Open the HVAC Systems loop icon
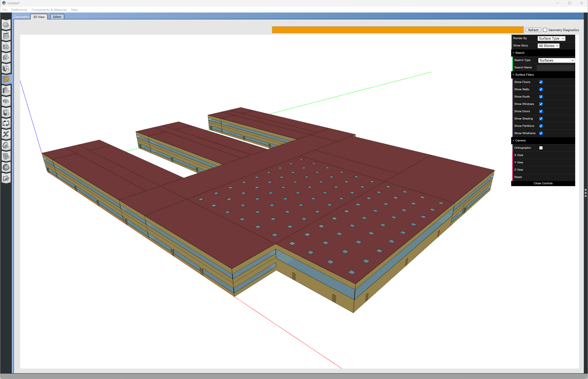Screen dimensions: 588x379 (6, 123)
